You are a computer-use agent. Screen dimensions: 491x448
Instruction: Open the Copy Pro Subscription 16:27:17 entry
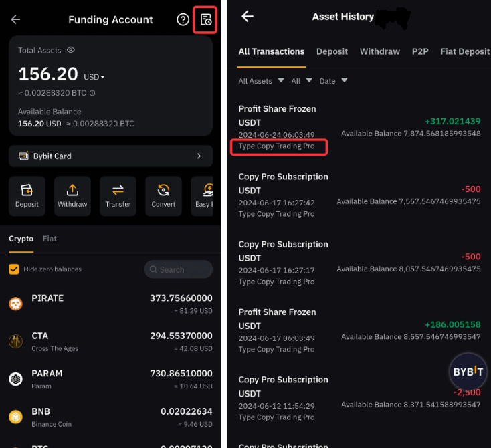359,263
